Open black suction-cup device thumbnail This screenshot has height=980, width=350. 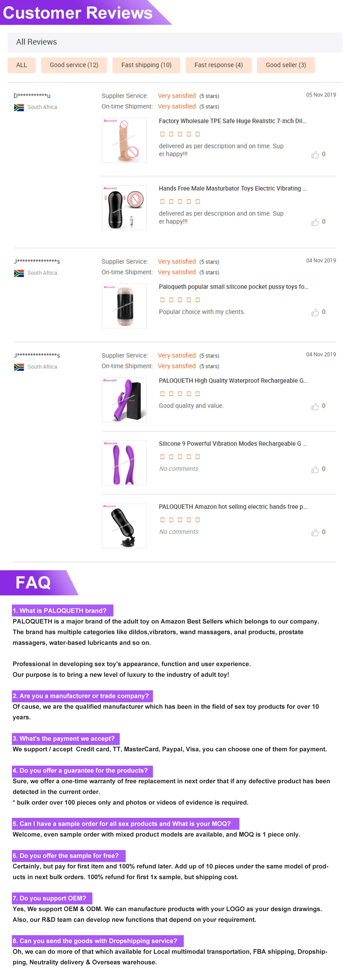(x=124, y=526)
